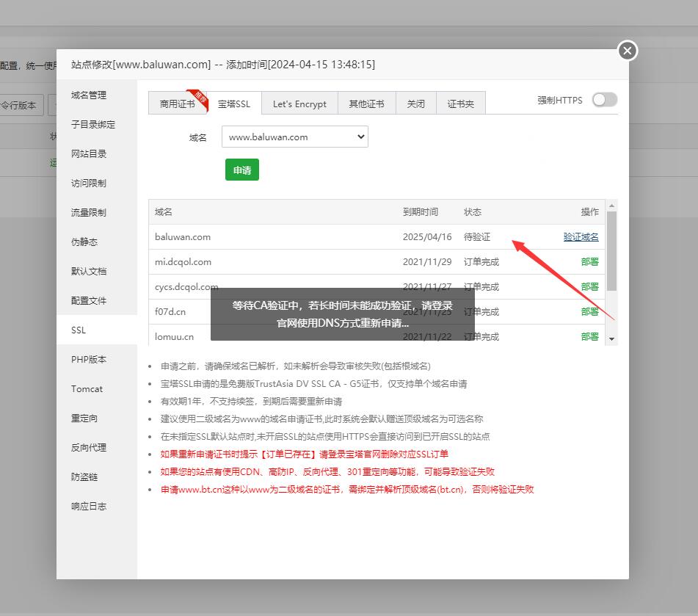
Task: Click the 到期时间 column header
Action: (x=421, y=212)
